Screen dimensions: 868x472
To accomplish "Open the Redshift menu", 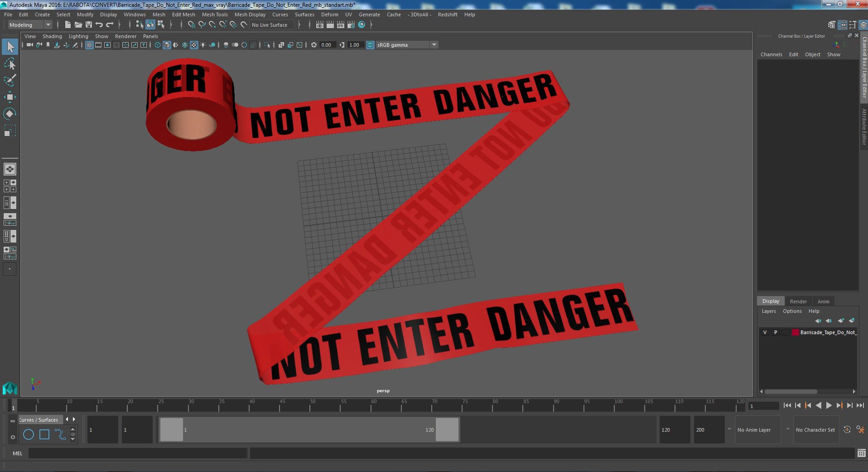I will [448, 15].
